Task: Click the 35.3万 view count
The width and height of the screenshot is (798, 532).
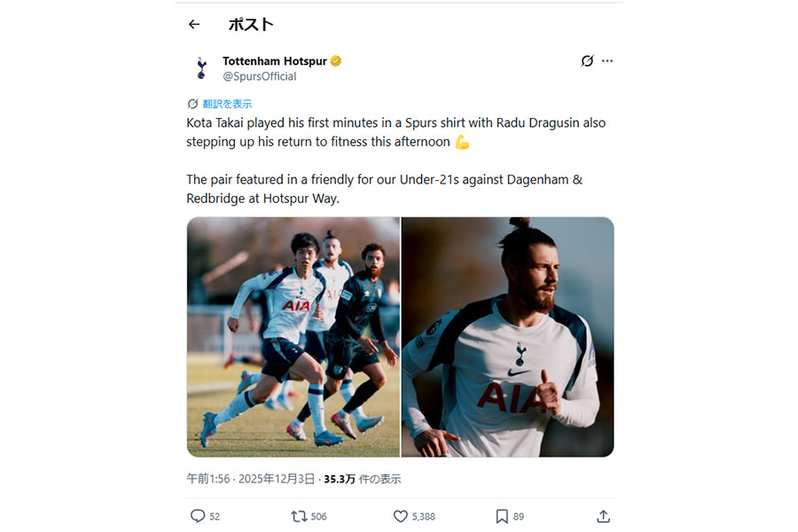Action: [340, 479]
